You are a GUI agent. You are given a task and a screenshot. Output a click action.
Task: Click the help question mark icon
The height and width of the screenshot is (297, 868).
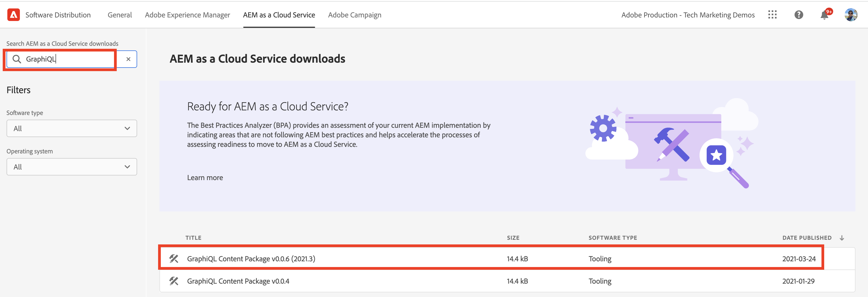point(799,15)
